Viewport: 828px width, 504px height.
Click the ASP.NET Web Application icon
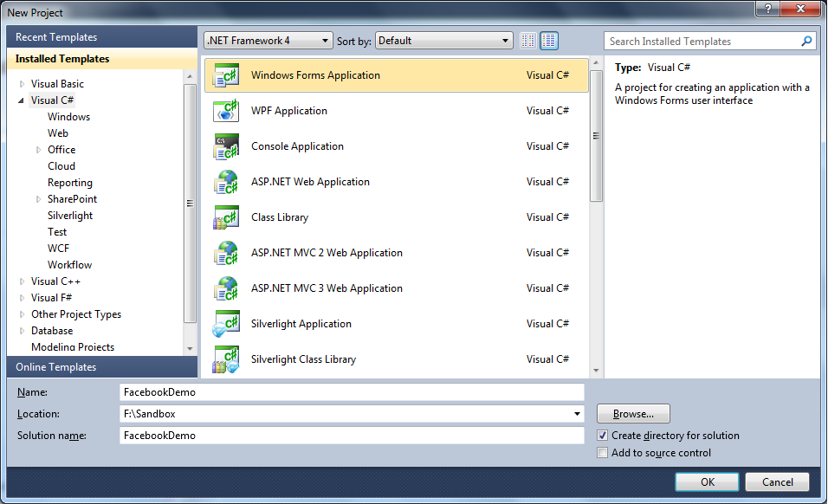pos(226,182)
